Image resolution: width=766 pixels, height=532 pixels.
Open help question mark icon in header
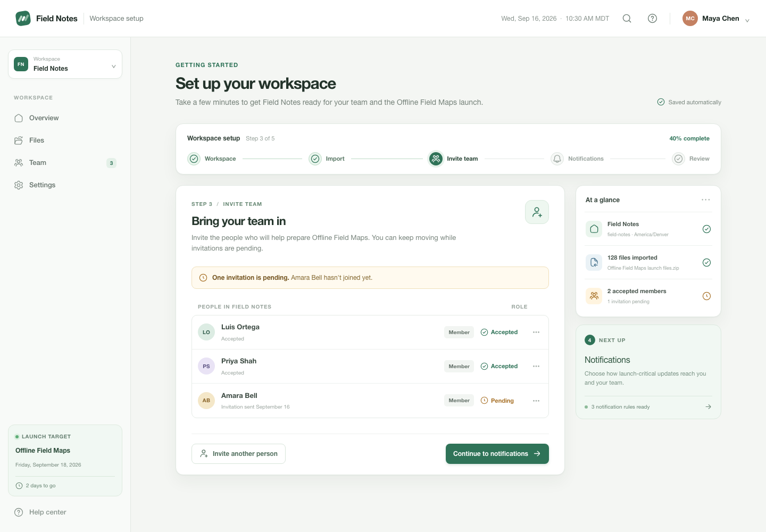point(652,19)
